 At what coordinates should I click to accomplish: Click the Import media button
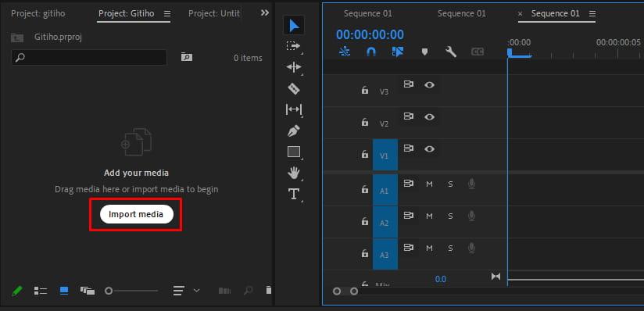click(x=137, y=214)
